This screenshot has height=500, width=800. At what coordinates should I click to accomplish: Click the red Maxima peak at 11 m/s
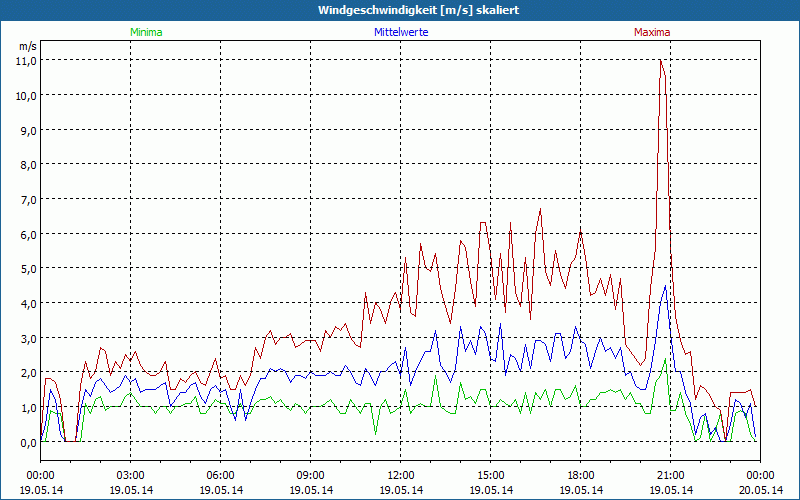[661, 60]
